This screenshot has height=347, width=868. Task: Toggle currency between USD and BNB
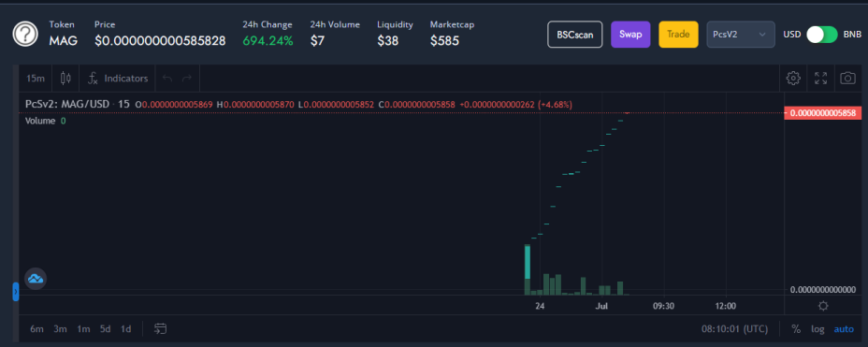pyautogui.click(x=822, y=34)
